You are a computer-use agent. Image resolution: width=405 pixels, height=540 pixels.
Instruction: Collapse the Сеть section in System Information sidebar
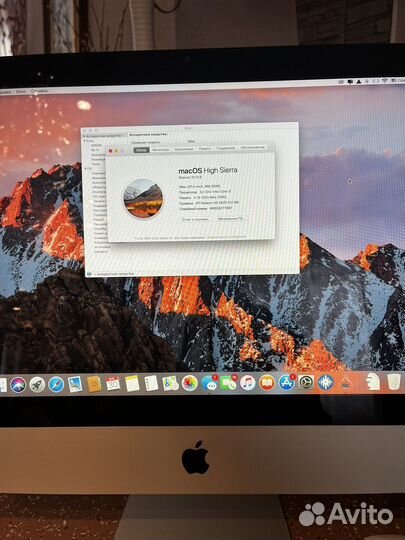(85, 141)
